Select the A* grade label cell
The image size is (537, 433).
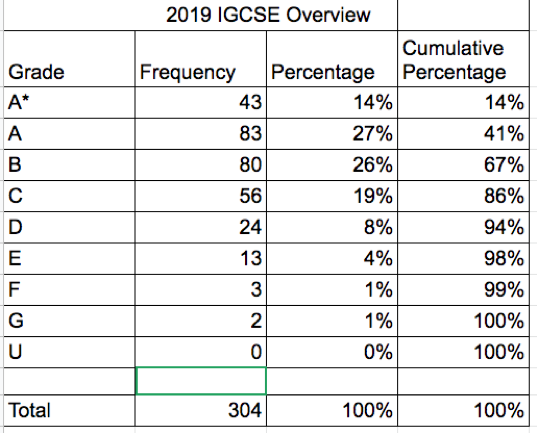[69, 102]
